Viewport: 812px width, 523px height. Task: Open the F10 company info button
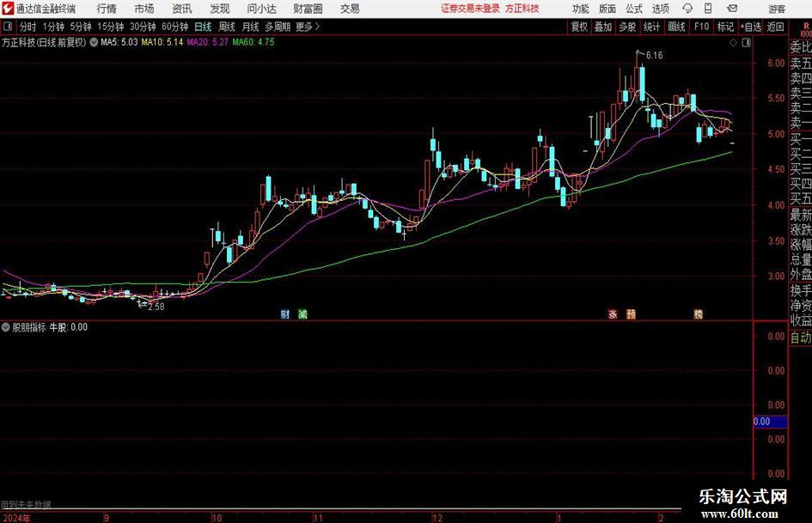tap(701, 27)
